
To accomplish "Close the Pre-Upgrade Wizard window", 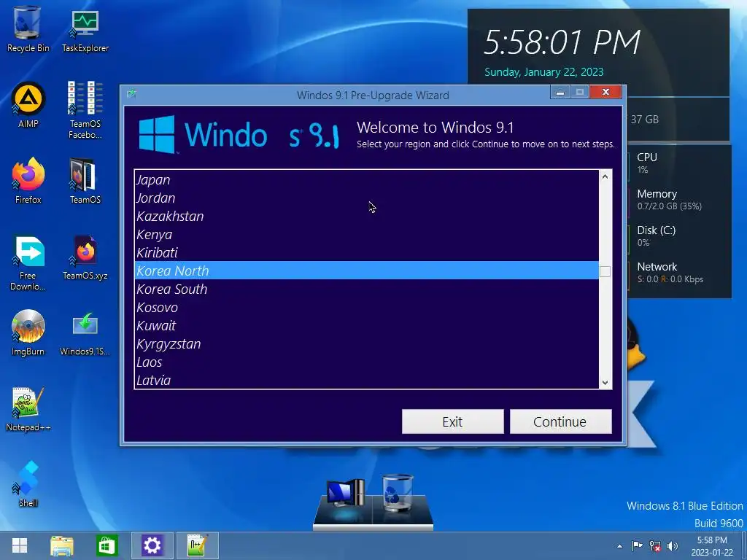I will point(605,92).
